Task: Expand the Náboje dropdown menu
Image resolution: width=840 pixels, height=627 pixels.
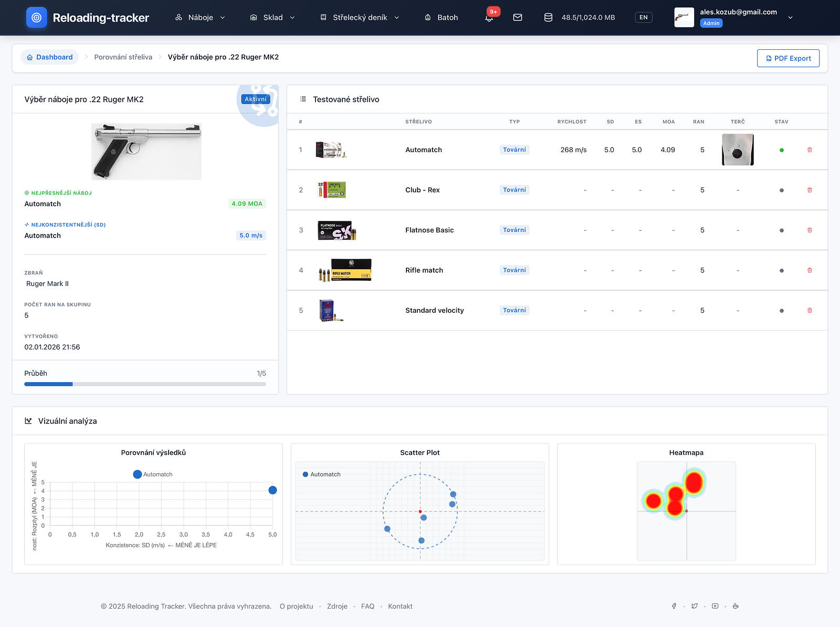Action: 200,17
